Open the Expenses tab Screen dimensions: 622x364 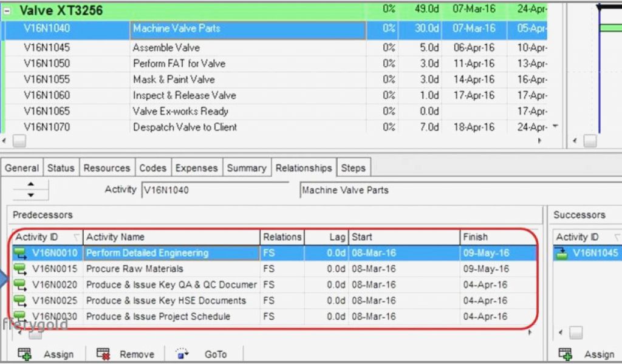click(196, 168)
